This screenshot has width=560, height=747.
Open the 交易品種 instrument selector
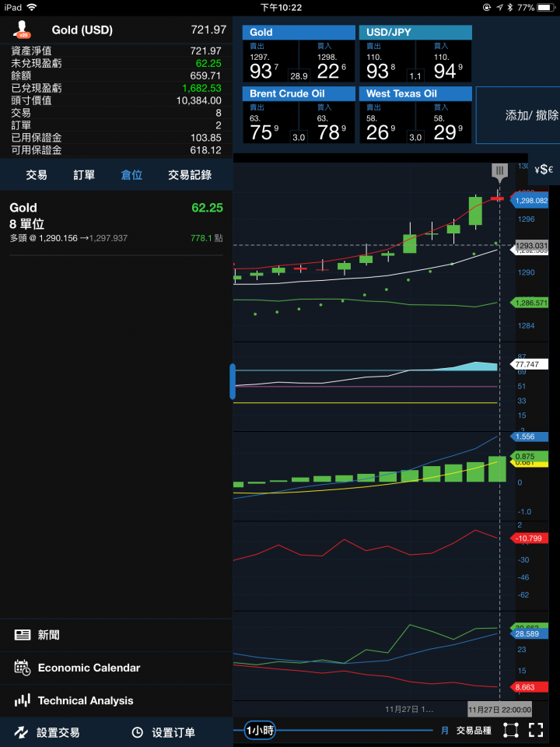pos(474,730)
